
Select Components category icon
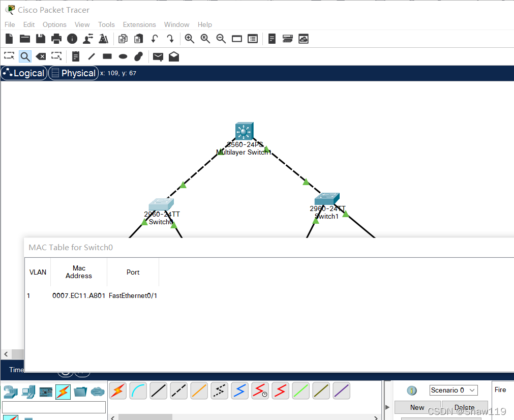46,392
